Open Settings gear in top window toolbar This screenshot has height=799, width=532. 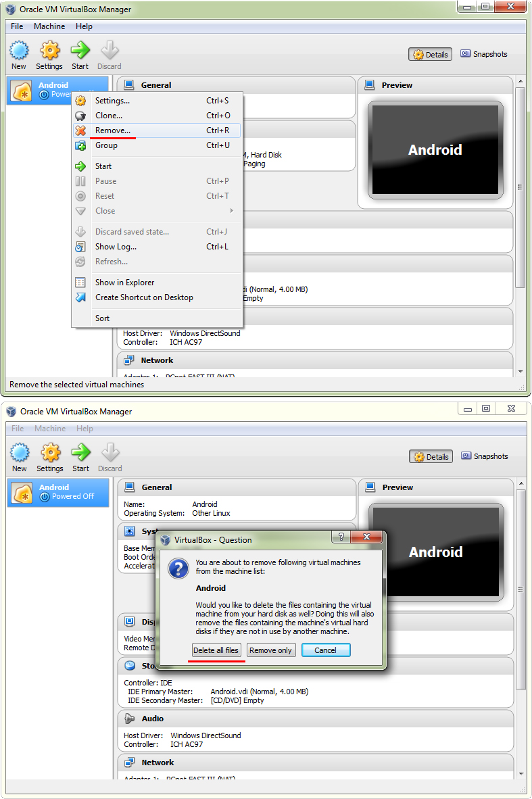coord(50,51)
